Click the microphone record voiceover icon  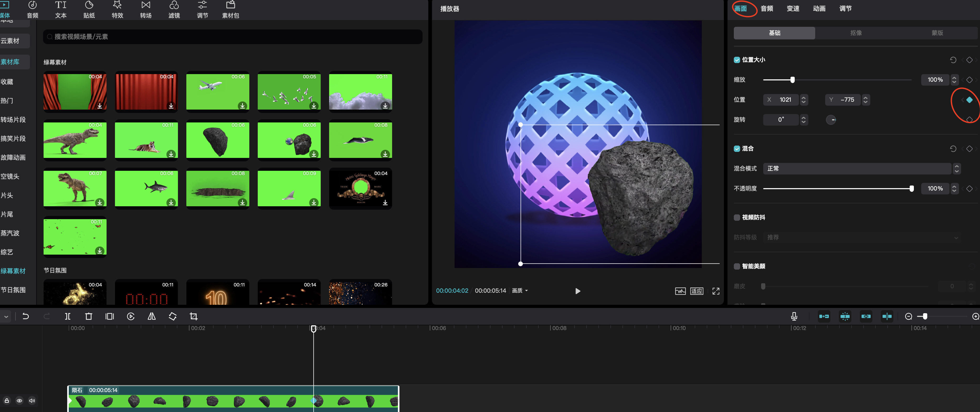(794, 316)
